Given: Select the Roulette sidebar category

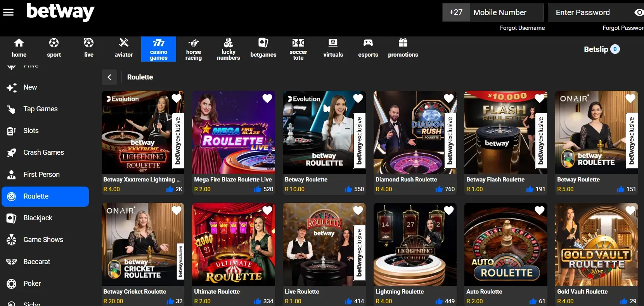Looking at the screenshot, I should [x=45, y=196].
